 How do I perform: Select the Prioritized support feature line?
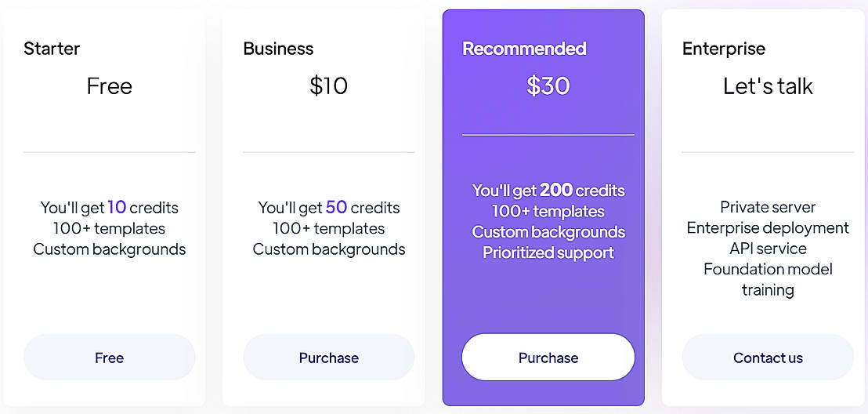coord(548,252)
